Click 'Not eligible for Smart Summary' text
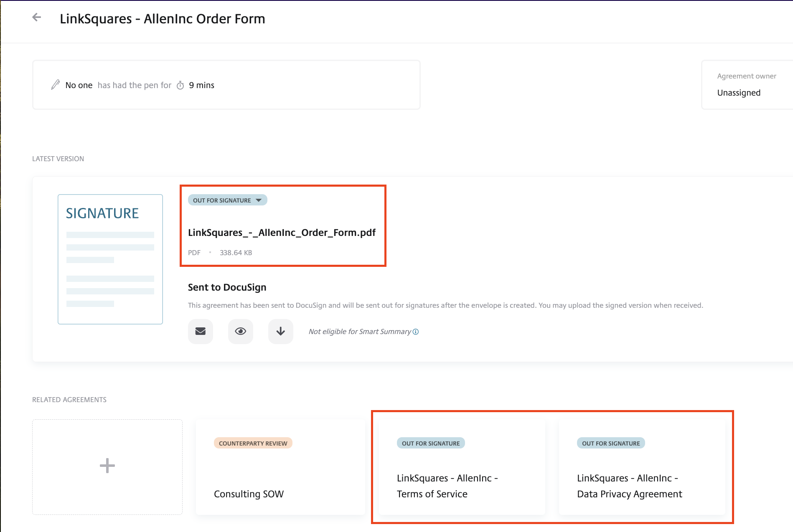 pos(360,332)
